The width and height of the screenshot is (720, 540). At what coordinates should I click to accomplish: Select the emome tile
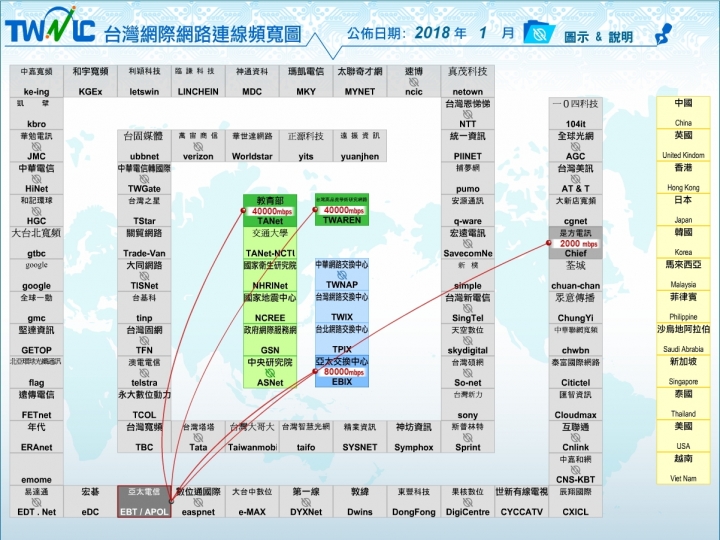pos(36,469)
